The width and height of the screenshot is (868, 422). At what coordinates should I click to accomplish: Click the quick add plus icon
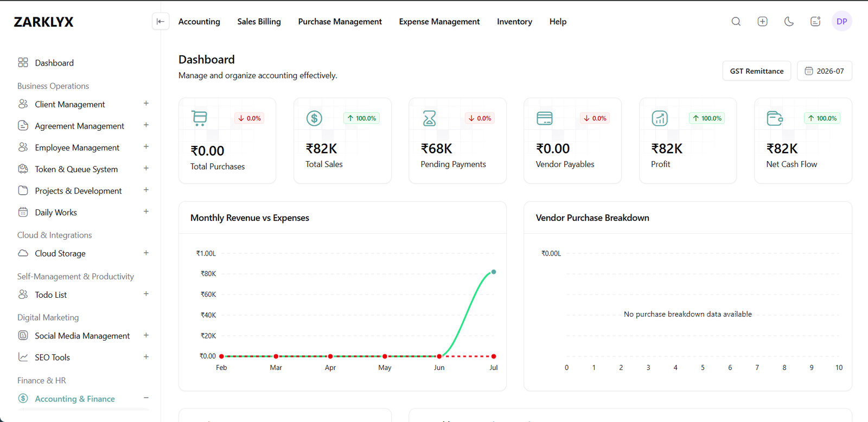(x=762, y=22)
